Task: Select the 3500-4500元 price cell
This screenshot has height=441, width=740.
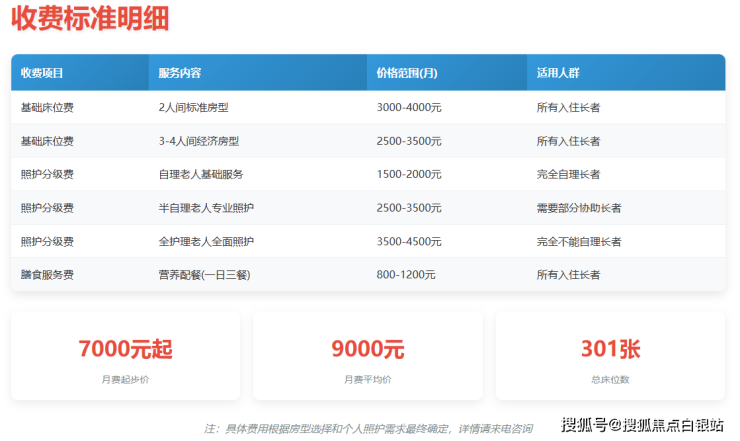Action: (x=409, y=241)
